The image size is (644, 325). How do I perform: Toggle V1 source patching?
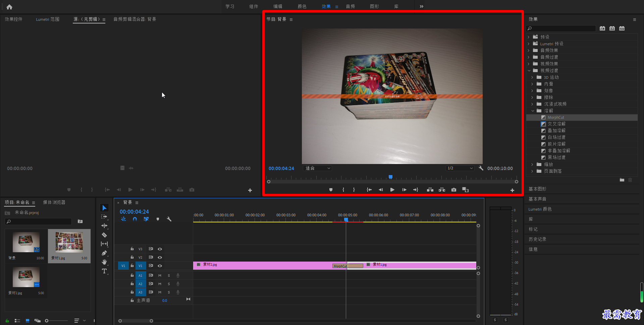[x=123, y=266]
